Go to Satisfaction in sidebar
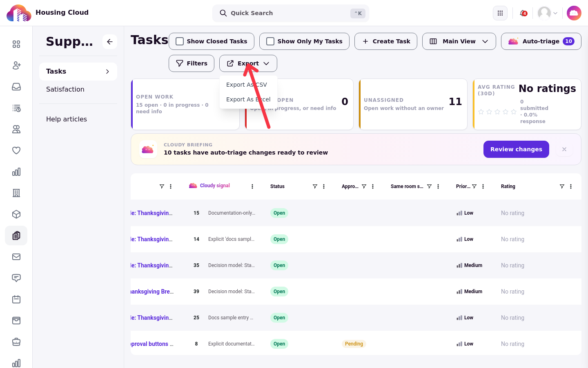588x368 pixels. click(x=65, y=89)
